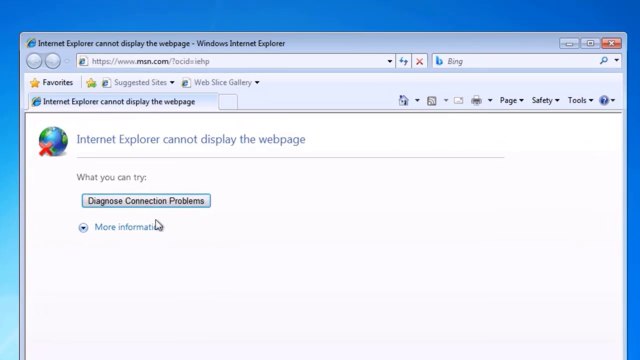Open the search provider dropdown arrow
The height and width of the screenshot is (360, 640).
click(616, 61)
